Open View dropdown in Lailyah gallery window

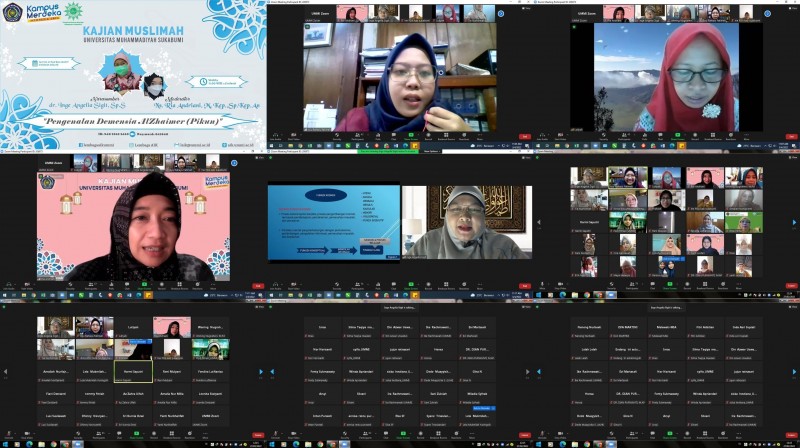[x=259, y=307]
